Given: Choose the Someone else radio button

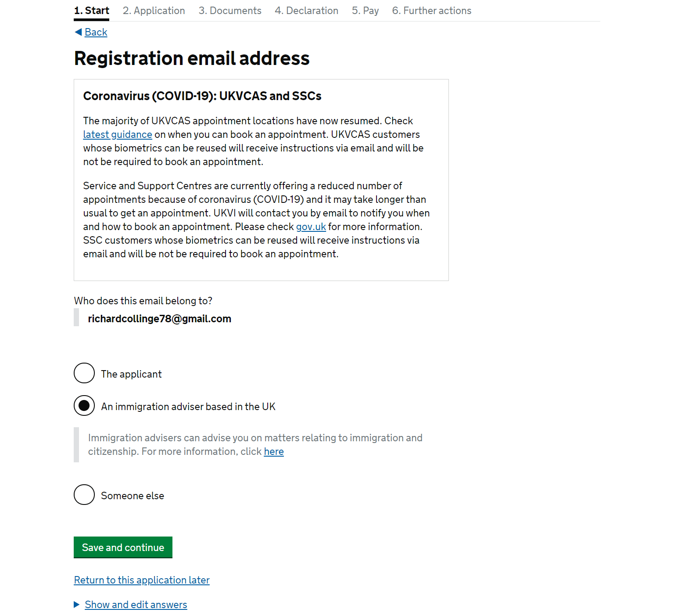Looking at the screenshot, I should click(84, 495).
